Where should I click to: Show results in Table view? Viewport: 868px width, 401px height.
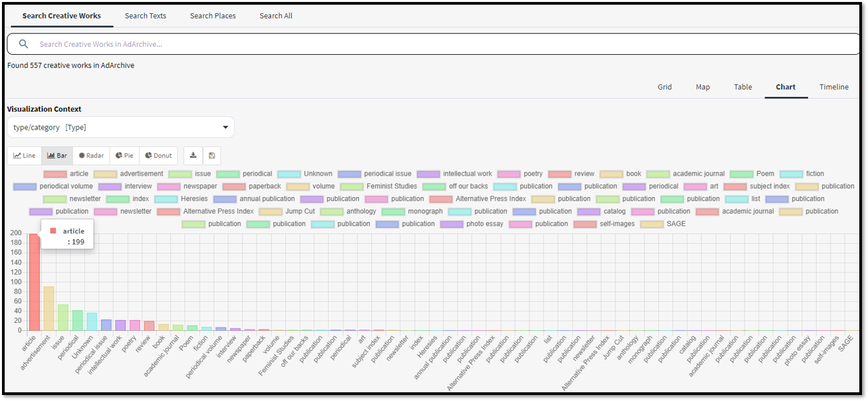pyautogui.click(x=742, y=87)
